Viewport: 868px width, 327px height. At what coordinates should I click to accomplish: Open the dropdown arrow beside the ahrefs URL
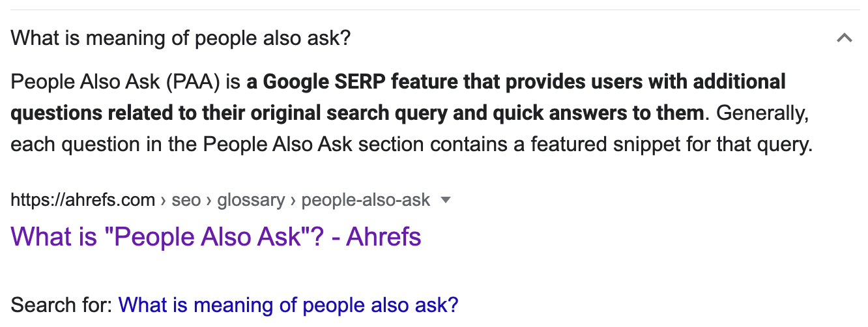[446, 200]
